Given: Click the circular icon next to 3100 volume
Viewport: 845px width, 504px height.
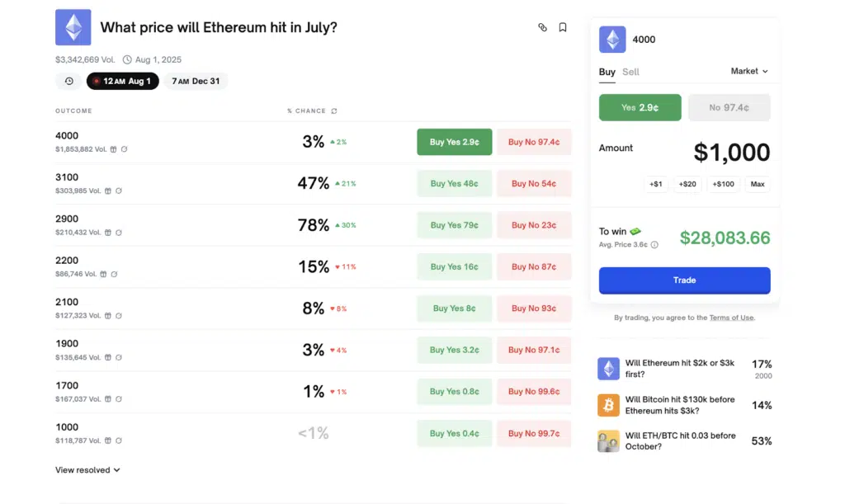Looking at the screenshot, I should pos(119,191).
